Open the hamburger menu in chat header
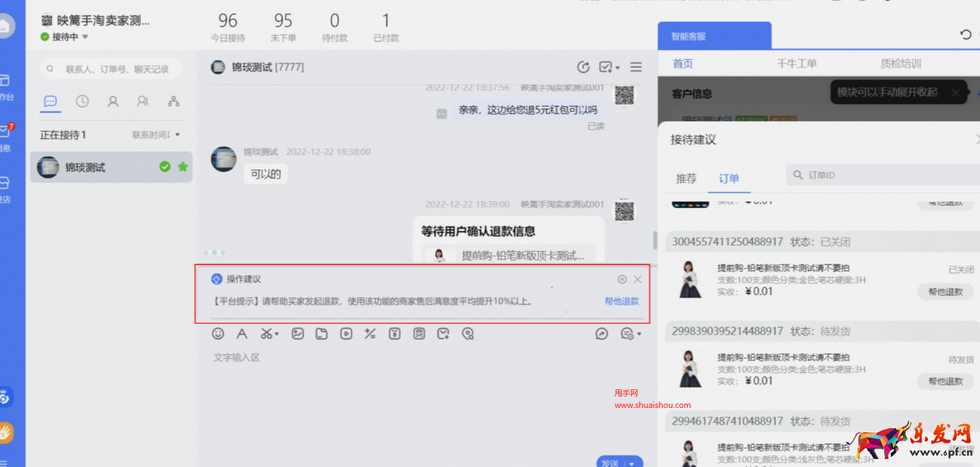This screenshot has width=980, height=467. pyautogui.click(x=636, y=67)
